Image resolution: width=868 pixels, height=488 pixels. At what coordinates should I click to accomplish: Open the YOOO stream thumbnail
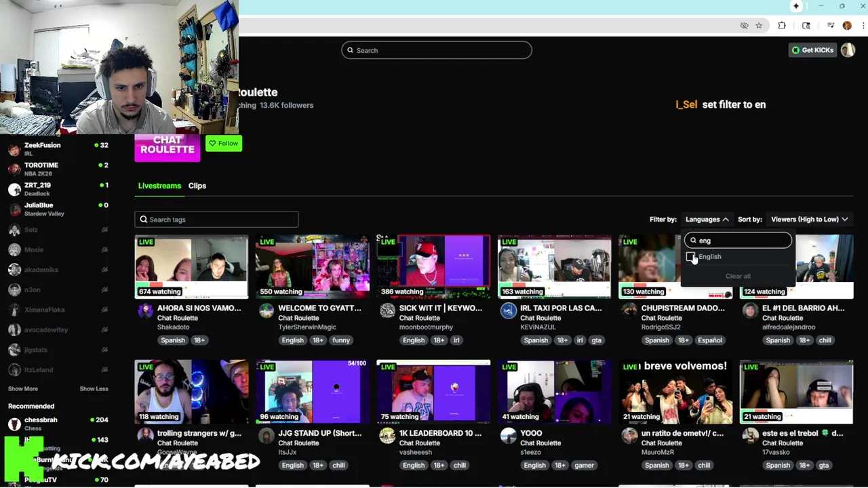(x=554, y=392)
